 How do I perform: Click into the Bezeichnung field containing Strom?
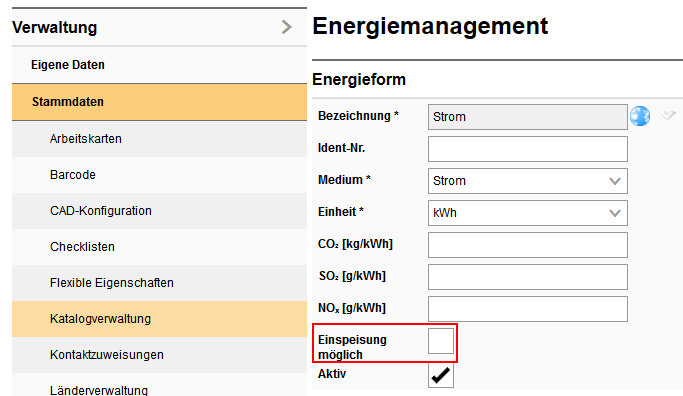coord(527,117)
